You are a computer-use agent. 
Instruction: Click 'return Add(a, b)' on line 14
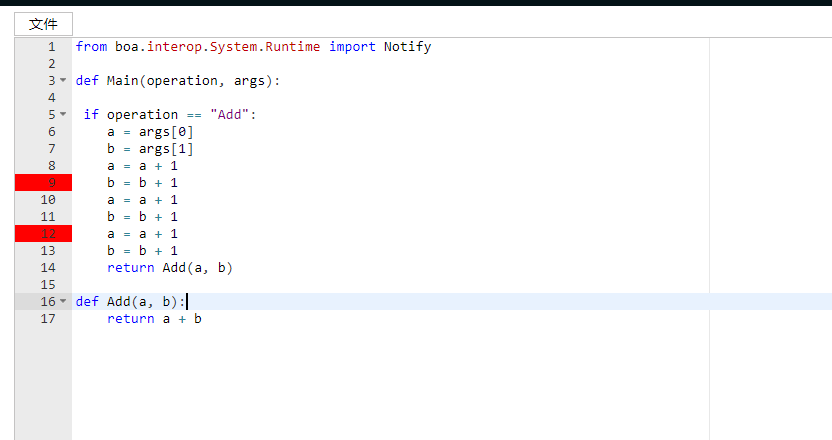tap(170, 268)
